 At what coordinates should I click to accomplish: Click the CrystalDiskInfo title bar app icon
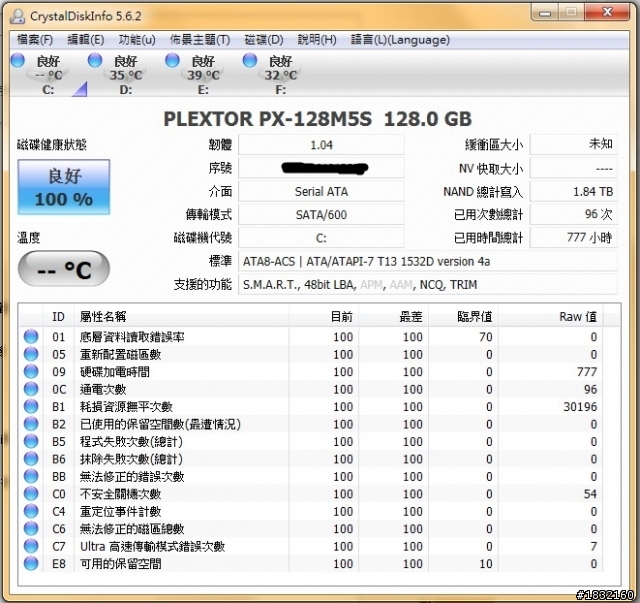(x=18, y=16)
